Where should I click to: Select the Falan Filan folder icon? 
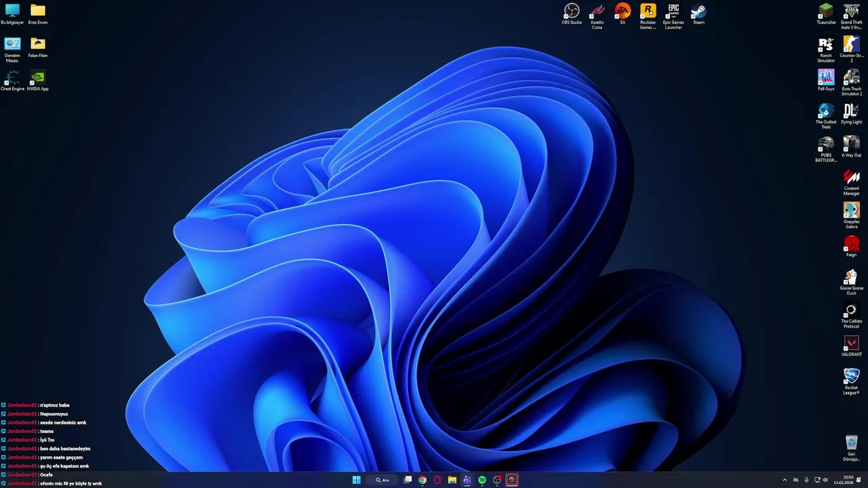tap(38, 47)
